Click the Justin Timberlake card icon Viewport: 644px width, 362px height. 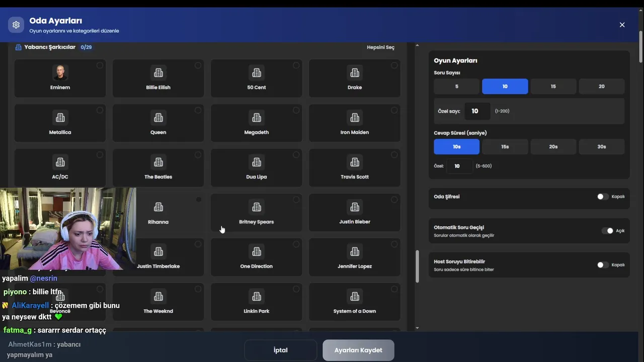(x=158, y=251)
